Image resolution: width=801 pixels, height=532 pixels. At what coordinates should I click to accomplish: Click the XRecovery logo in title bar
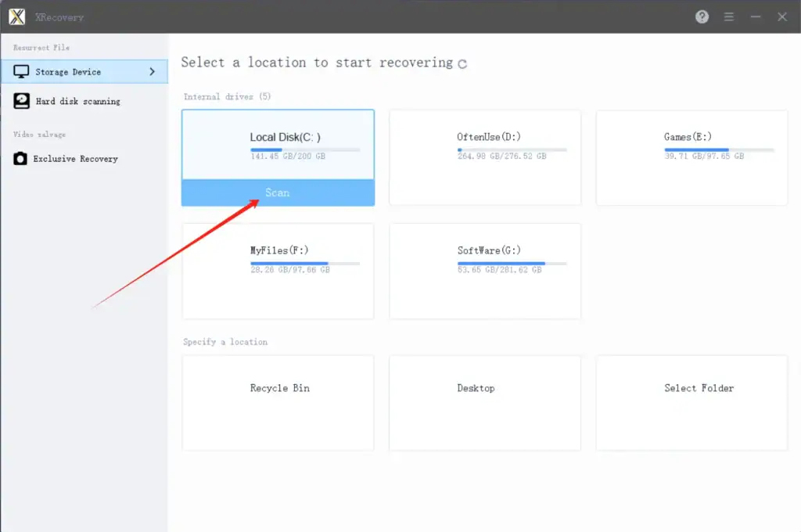(x=16, y=16)
